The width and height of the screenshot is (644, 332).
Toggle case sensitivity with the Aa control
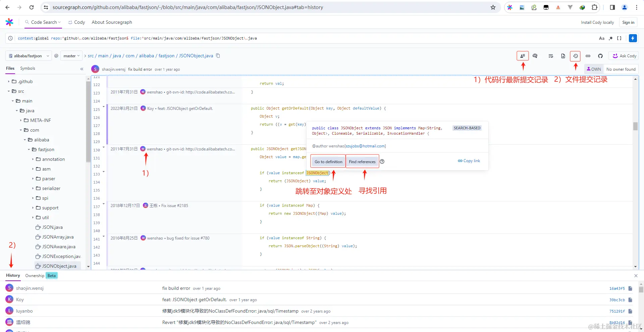tap(601, 38)
